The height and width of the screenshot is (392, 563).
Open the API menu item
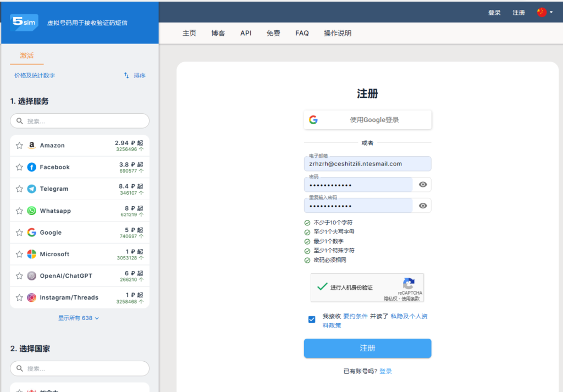point(246,33)
